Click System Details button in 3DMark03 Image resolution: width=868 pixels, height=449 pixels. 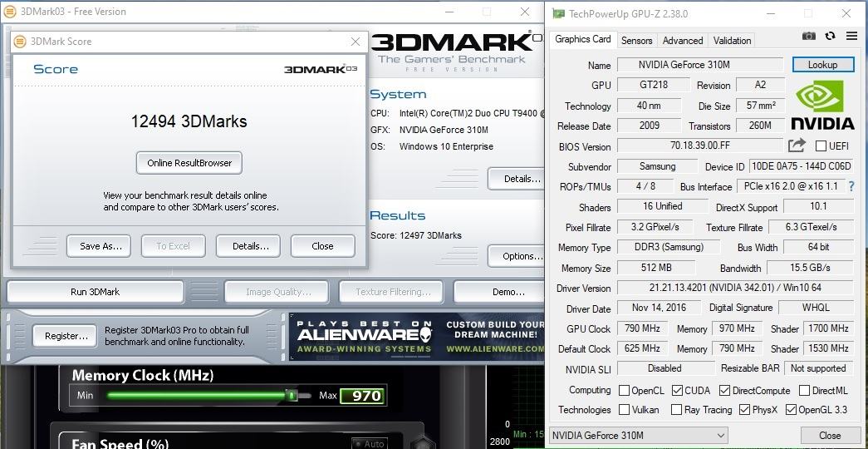click(x=517, y=179)
